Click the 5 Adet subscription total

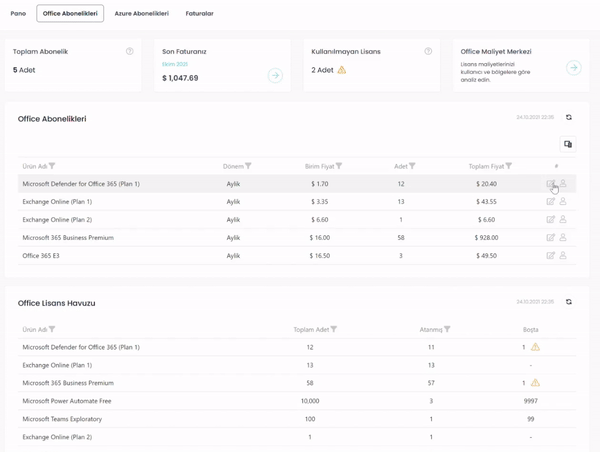pyautogui.click(x=24, y=70)
